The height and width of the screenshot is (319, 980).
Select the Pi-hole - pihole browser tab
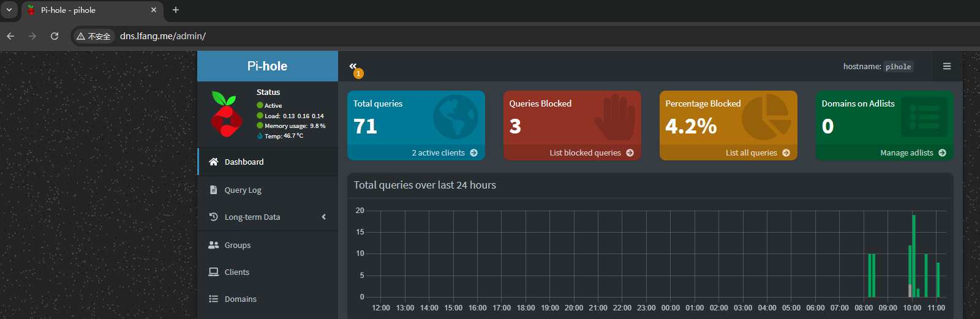[92, 10]
